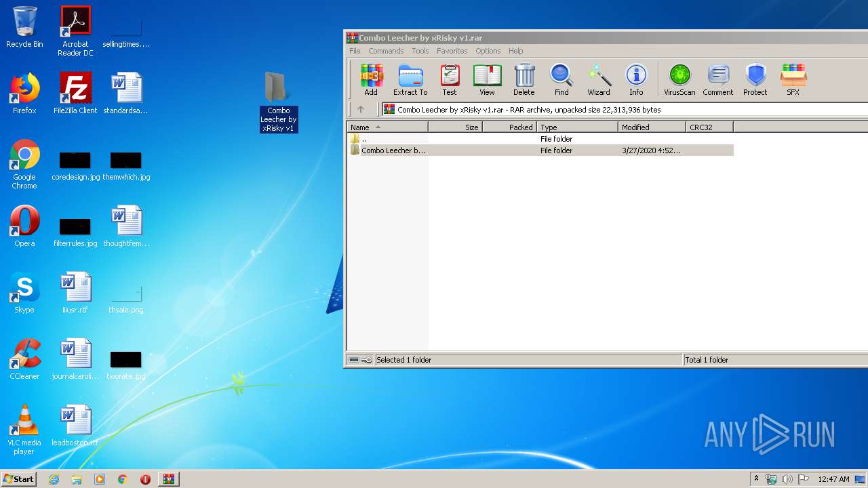The image size is (868, 488).
Task: Click the '3/27/2020 4:52...' modified cell
Action: click(651, 150)
